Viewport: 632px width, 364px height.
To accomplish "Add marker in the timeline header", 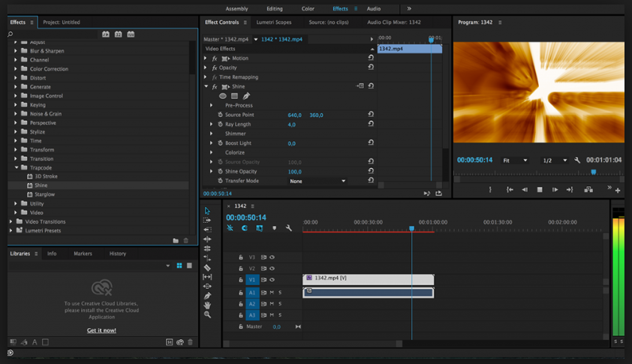I will [x=275, y=228].
